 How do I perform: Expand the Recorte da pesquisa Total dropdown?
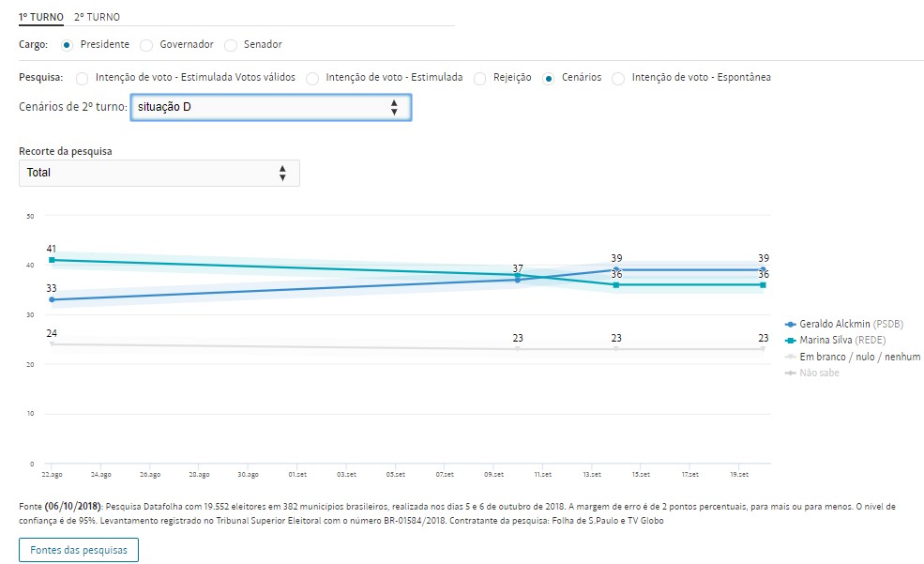coord(159,173)
